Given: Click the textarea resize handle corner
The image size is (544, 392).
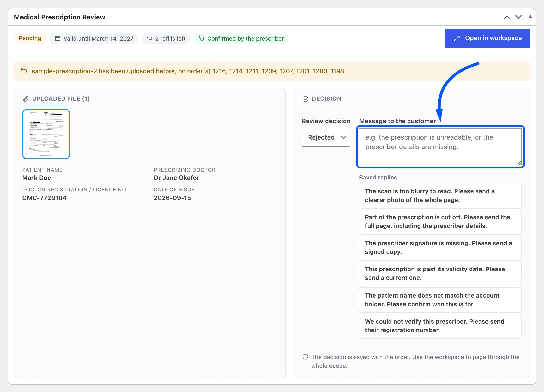Looking at the screenshot, I should point(519,163).
